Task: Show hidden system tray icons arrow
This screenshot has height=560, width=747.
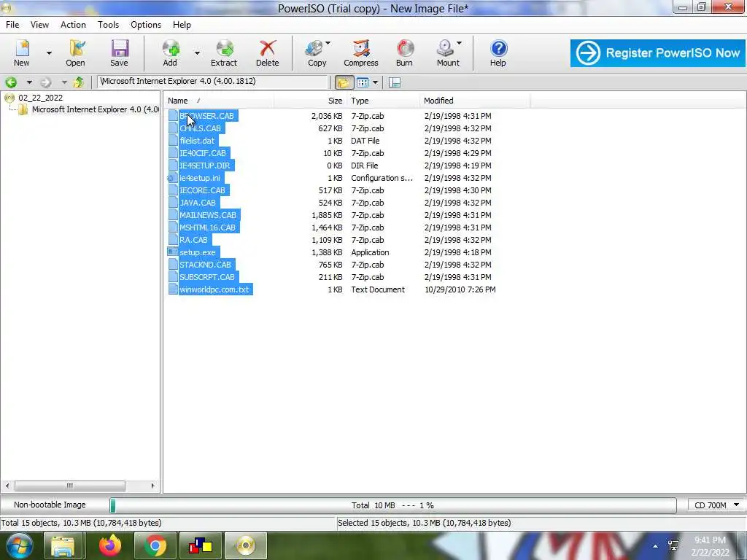Action: [x=655, y=546]
